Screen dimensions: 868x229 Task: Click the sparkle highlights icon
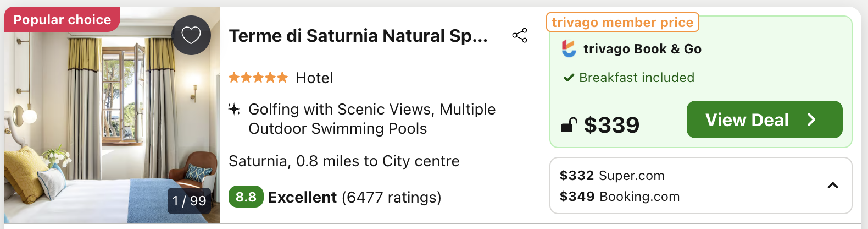[234, 109]
